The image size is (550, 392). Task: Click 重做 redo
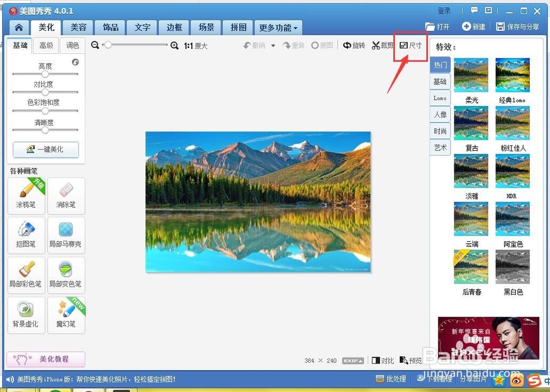pos(294,46)
